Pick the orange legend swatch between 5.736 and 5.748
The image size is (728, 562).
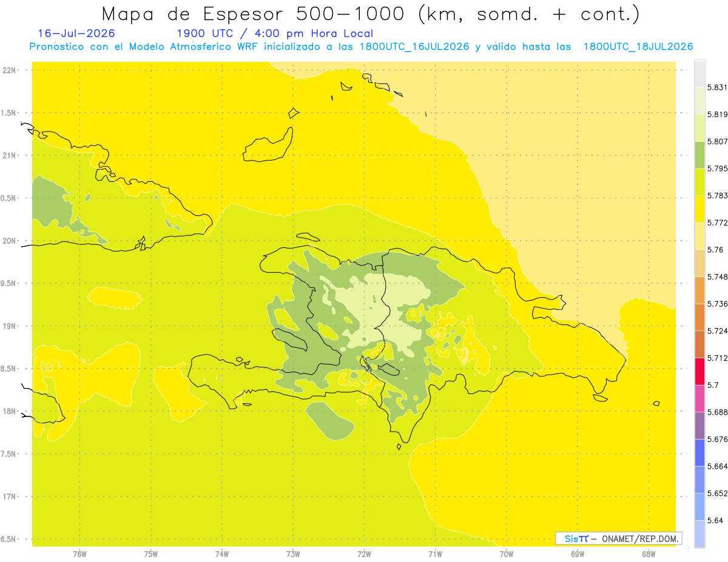[699, 290]
